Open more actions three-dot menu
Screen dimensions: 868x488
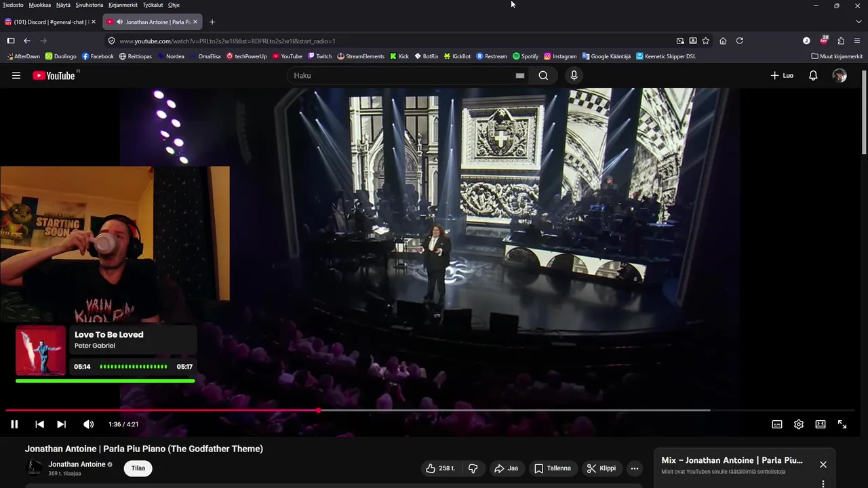click(x=635, y=468)
